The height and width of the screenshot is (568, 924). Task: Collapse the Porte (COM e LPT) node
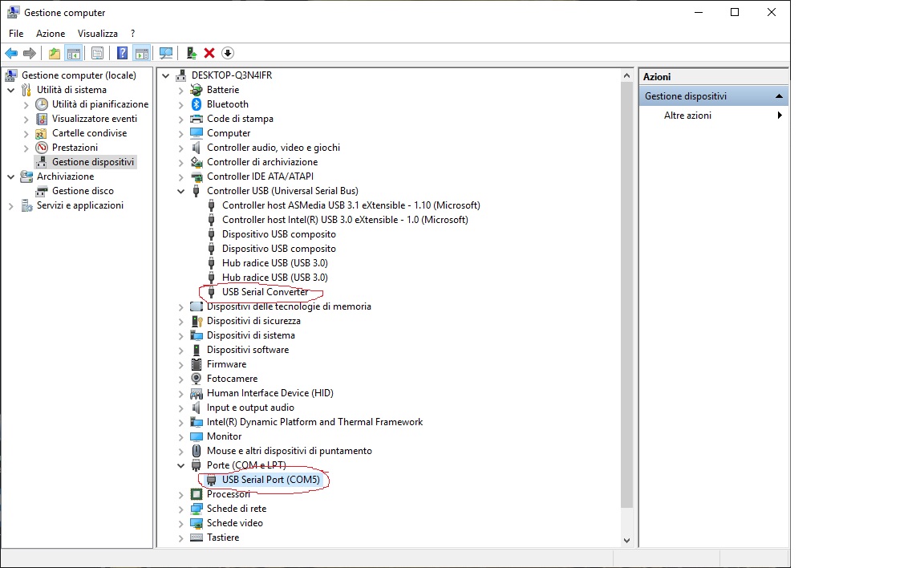pyautogui.click(x=181, y=465)
